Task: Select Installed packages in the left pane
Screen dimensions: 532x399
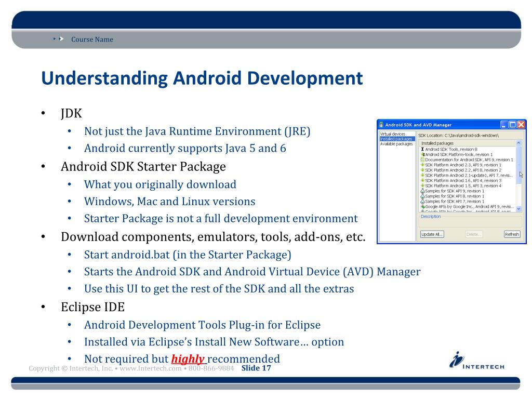Action: (396, 139)
